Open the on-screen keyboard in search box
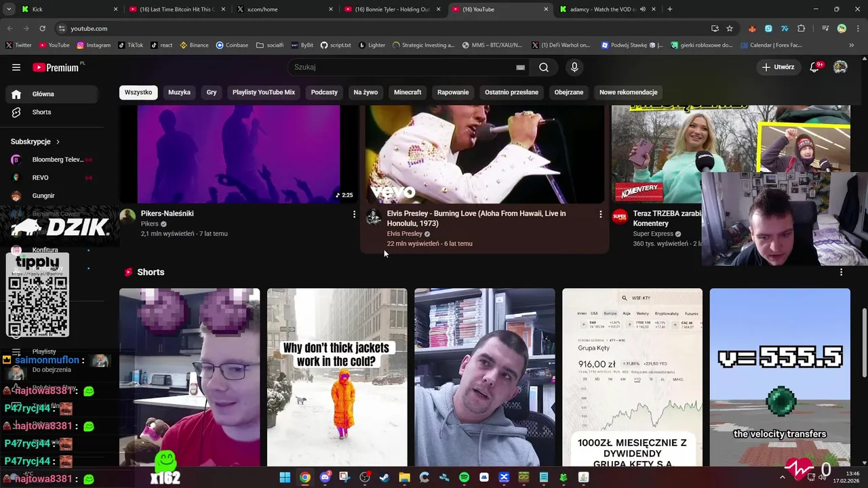Image resolution: width=868 pixels, height=488 pixels. coord(520,67)
